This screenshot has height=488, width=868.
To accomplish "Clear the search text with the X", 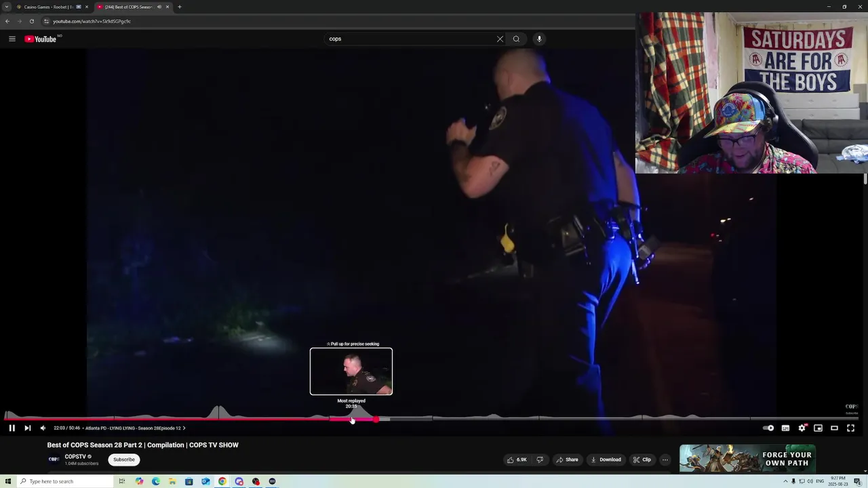I will pos(500,39).
